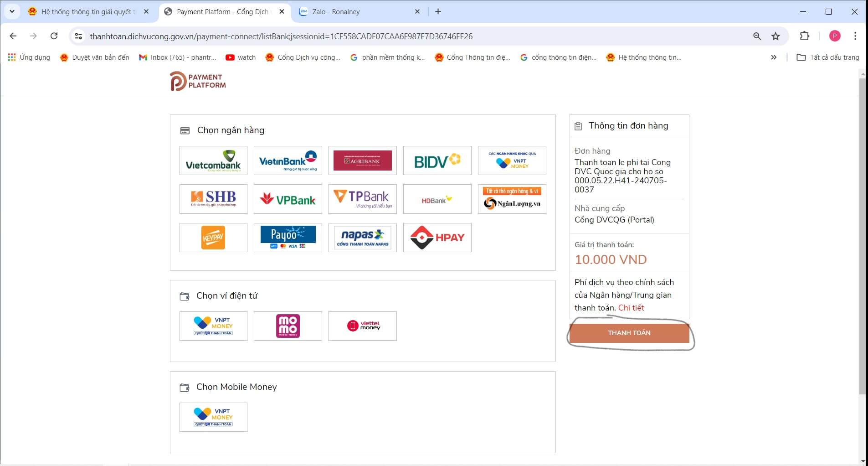Screen dimensions: 868x466
Task: Open the tab search dropdown arrow
Action: (12, 11)
